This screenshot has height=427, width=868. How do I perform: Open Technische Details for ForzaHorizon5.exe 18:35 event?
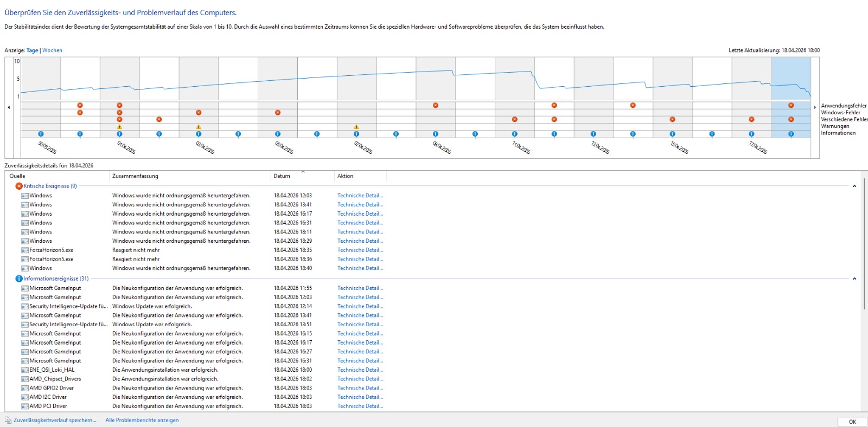click(x=360, y=250)
